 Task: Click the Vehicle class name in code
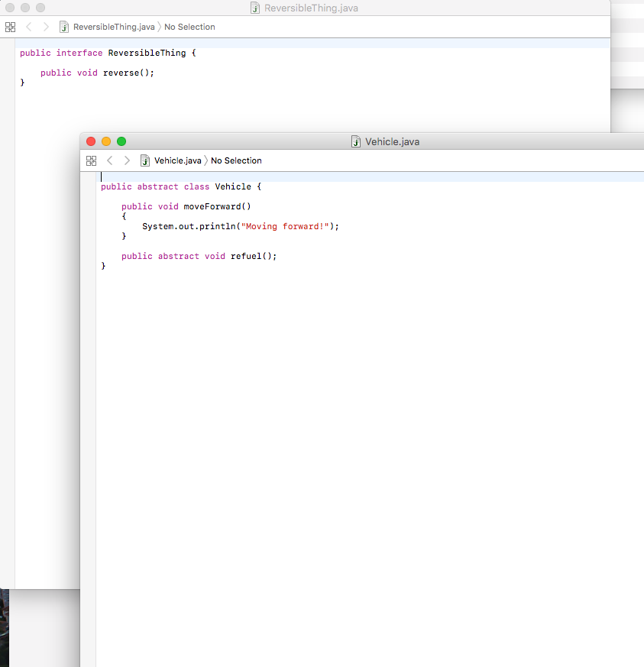click(x=233, y=186)
